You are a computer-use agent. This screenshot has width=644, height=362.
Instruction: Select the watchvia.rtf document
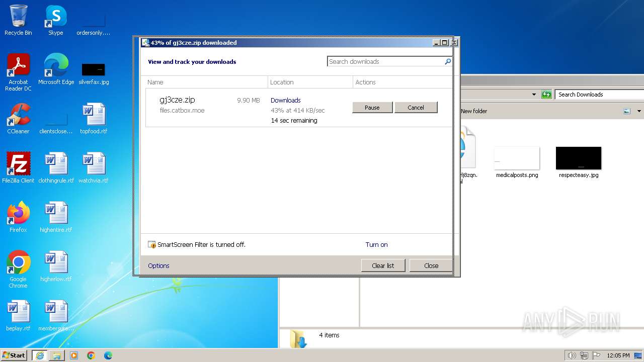tap(94, 168)
